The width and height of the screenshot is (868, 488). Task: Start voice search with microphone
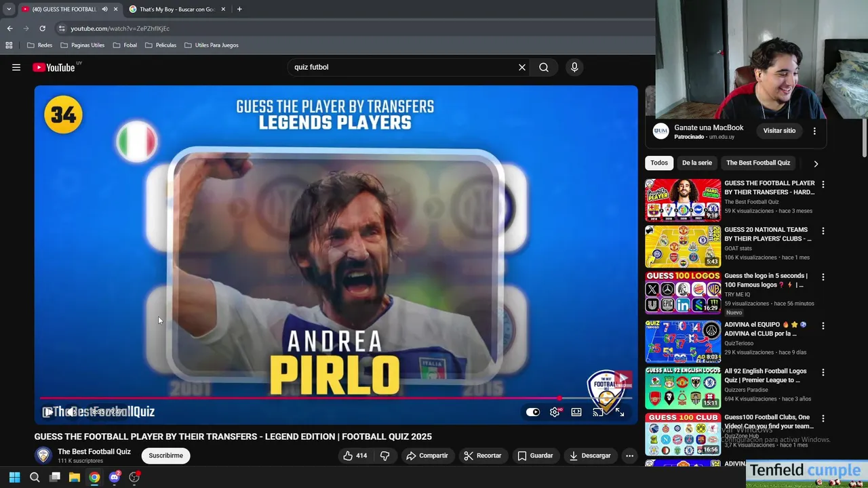click(x=574, y=67)
